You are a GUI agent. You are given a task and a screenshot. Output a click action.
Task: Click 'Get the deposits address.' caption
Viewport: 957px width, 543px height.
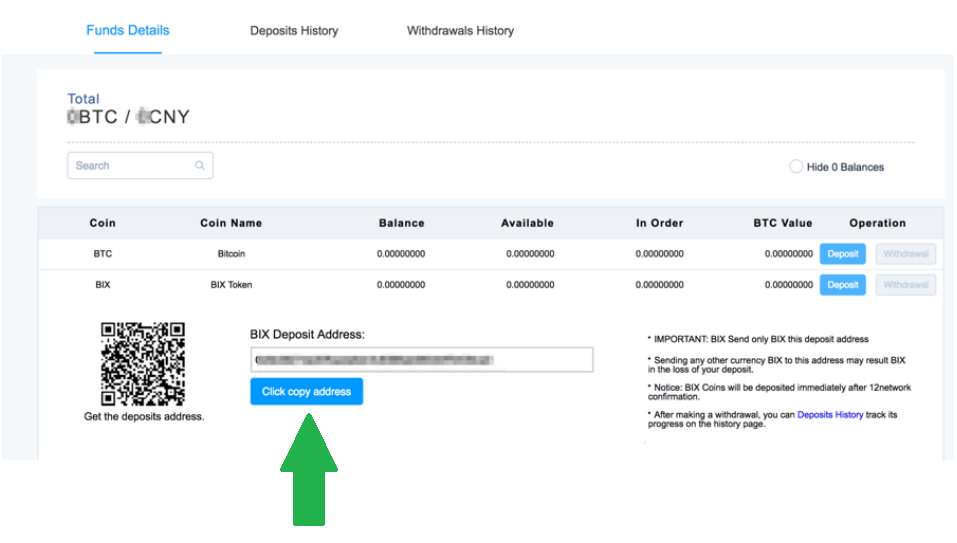coord(144,417)
